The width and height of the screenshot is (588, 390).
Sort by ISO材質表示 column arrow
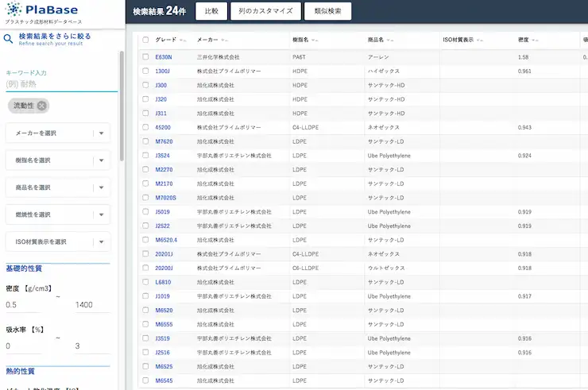pyautogui.click(x=480, y=40)
